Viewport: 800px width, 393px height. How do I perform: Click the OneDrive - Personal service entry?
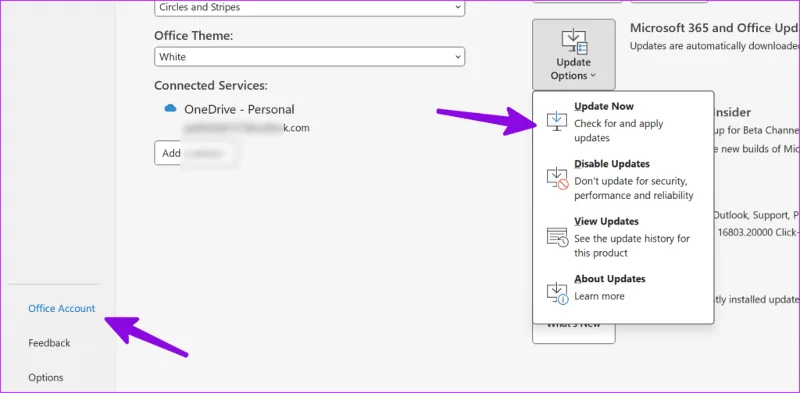[x=239, y=109]
